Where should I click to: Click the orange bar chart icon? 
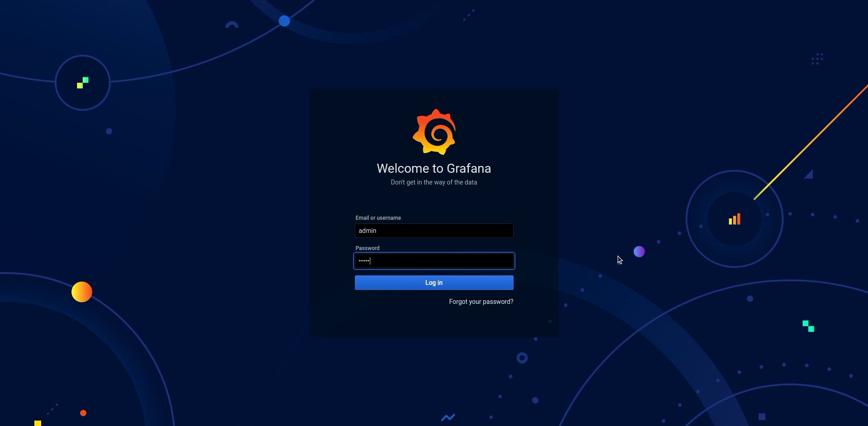(734, 219)
